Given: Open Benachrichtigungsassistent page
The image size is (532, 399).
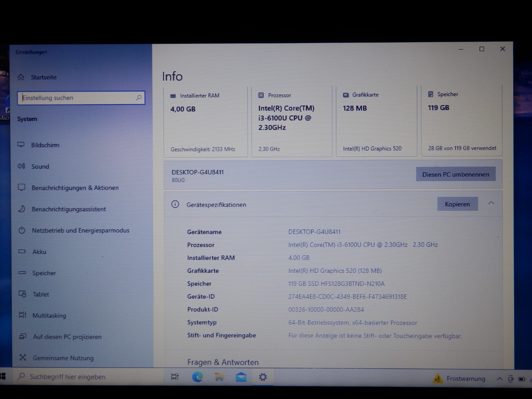Looking at the screenshot, I should click(x=68, y=209).
